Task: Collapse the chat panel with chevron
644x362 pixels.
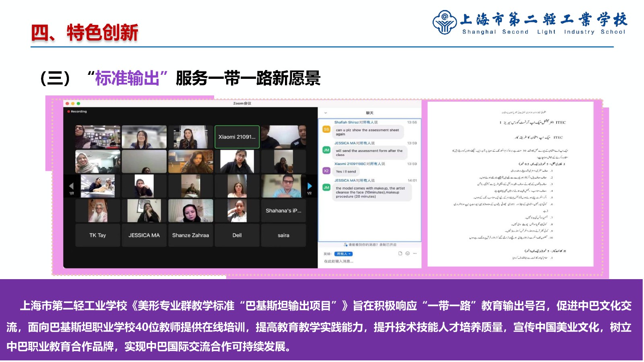Action: coord(326,113)
